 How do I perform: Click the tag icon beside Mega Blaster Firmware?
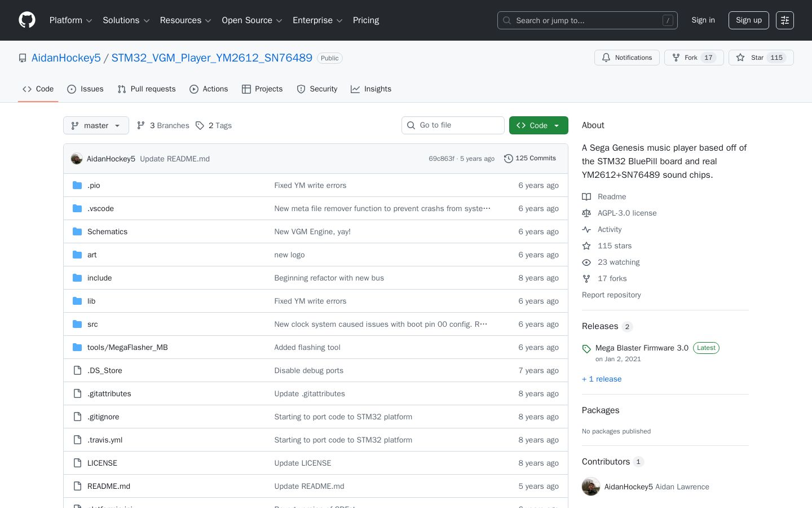tap(586, 349)
